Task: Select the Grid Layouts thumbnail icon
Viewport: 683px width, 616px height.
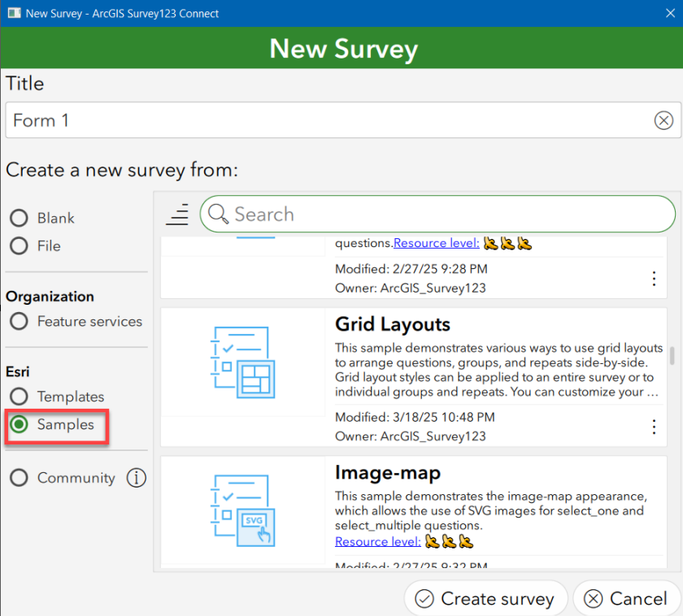Action: pyautogui.click(x=243, y=362)
